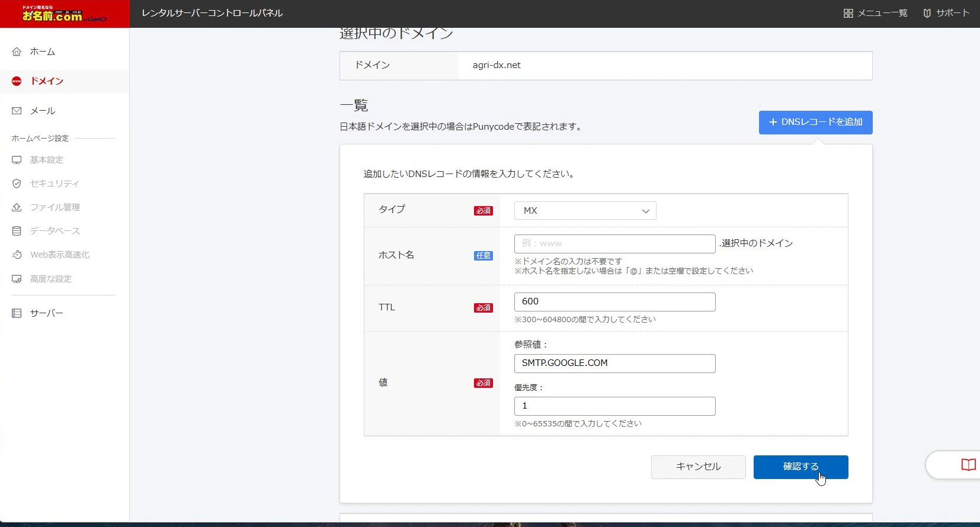Click the Punycode notice text
The width and height of the screenshot is (980, 527).
click(x=462, y=127)
